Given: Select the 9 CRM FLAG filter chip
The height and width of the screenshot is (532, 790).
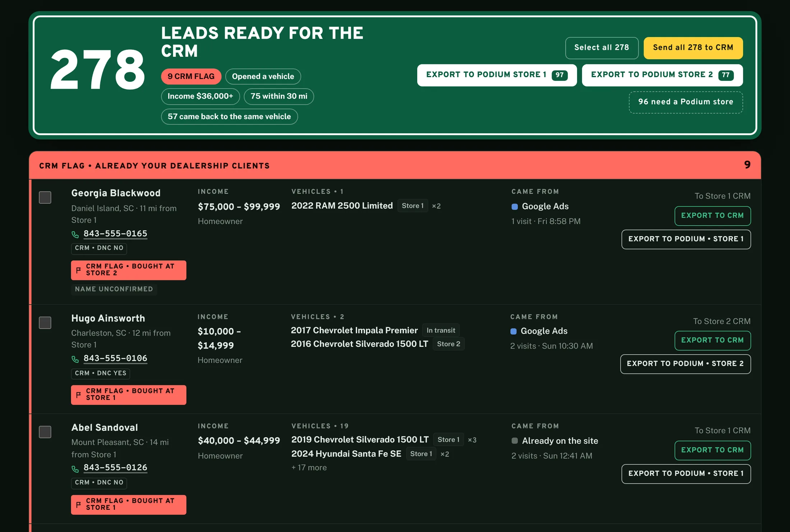Looking at the screenshot, I should (191, 76).
